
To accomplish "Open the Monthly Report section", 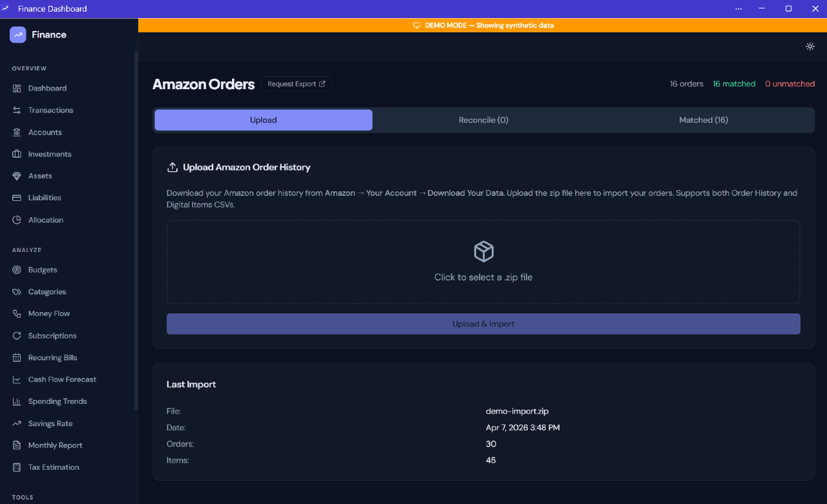I will tap(56, 445).
